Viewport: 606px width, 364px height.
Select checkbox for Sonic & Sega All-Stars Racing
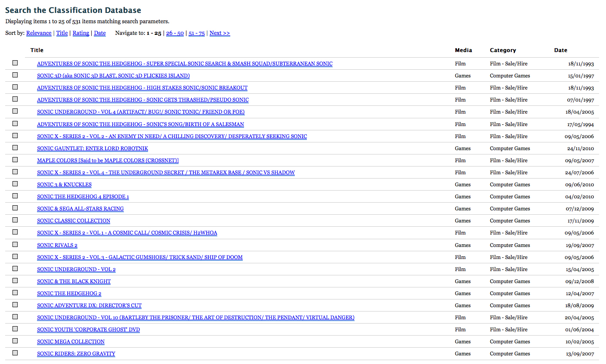click(x=15, y=208)
